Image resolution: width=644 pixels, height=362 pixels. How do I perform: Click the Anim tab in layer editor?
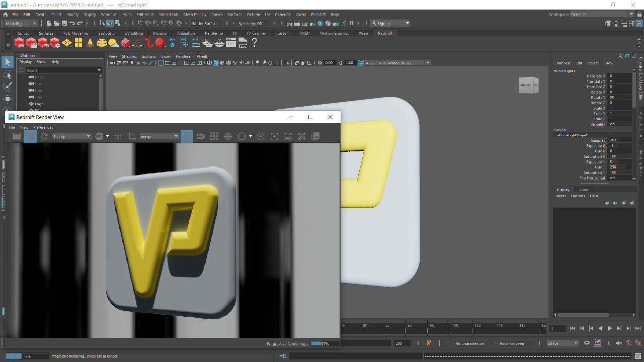(x=583, y=190)
